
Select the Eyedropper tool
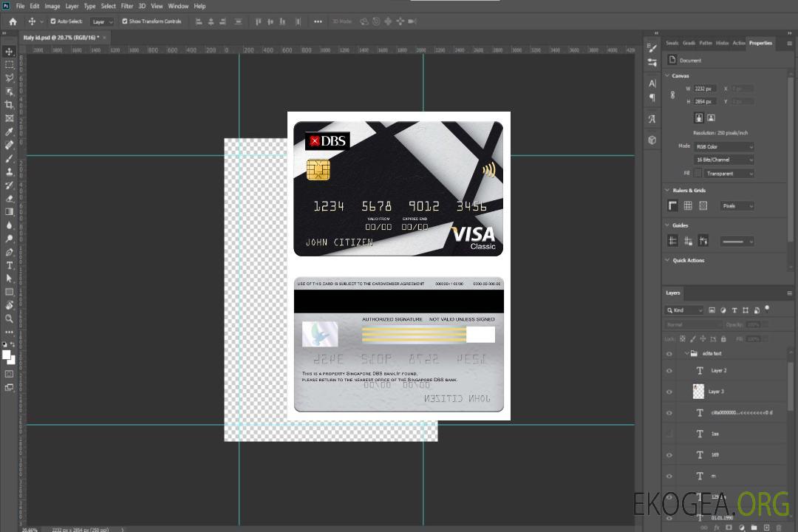coord(9,132)
